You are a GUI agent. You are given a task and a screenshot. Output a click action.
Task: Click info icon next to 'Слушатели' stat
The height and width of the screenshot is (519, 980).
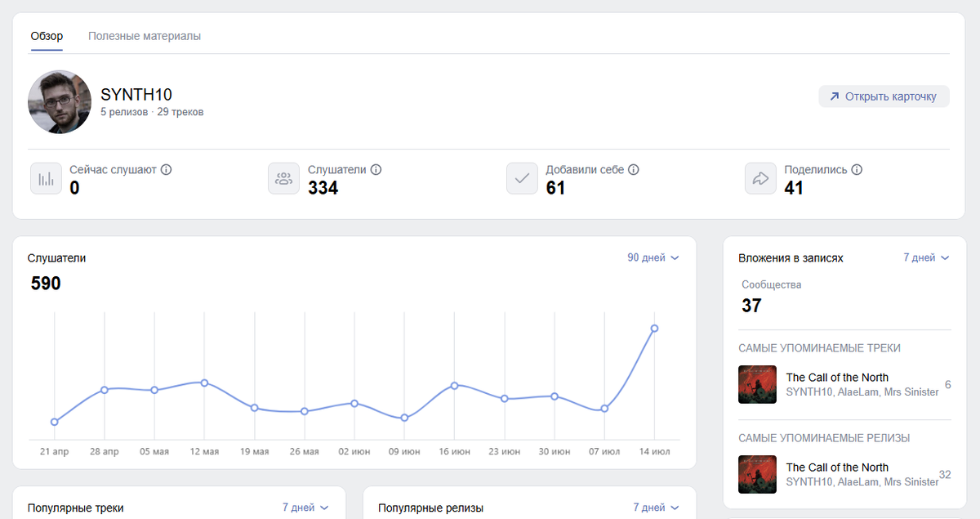(376, 170)
